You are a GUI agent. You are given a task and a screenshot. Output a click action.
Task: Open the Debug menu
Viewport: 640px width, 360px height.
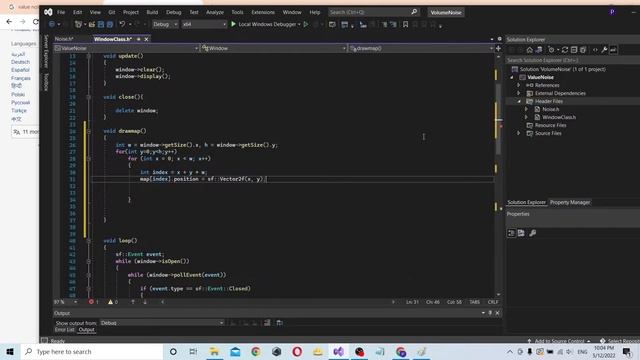(173, 12)
